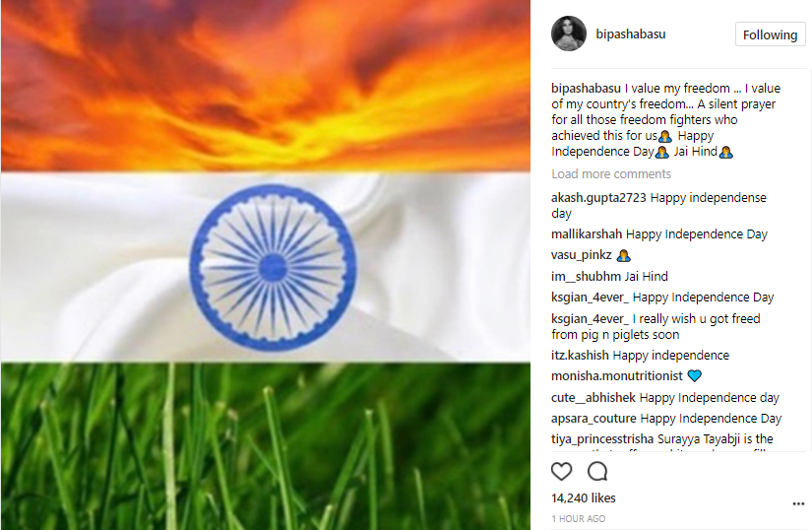Open the three-dot more options menu
Screen dimensions: 812x530
click(798, 503)
